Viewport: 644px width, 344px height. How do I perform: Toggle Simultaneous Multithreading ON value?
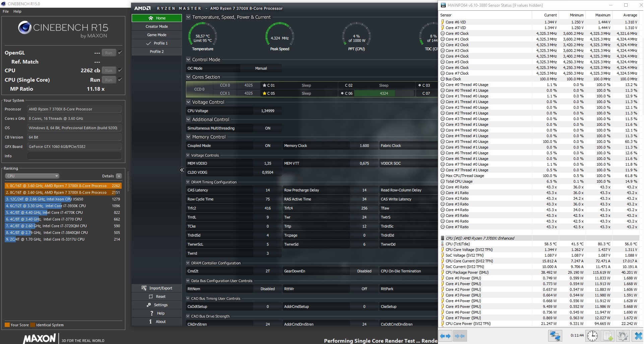point(268,128)
